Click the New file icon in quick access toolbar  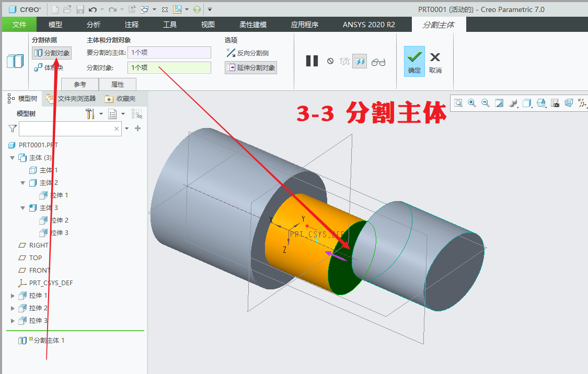(55, 9)
